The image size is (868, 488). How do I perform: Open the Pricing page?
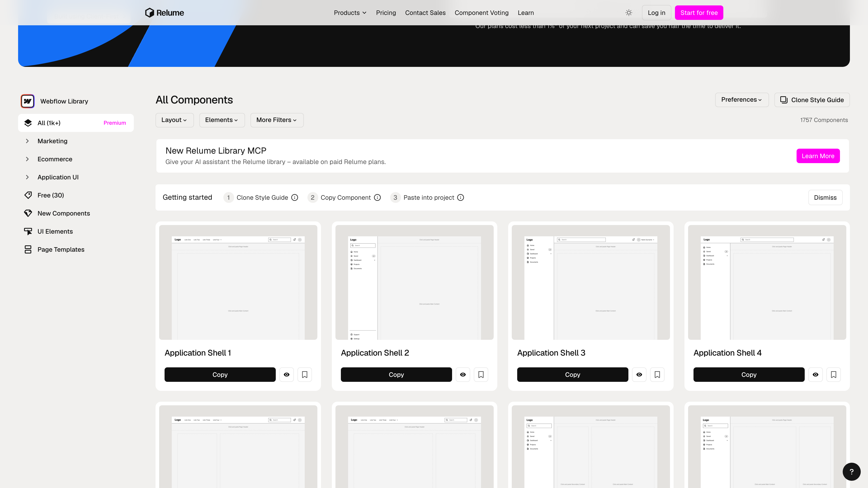(x=386, y=13)
